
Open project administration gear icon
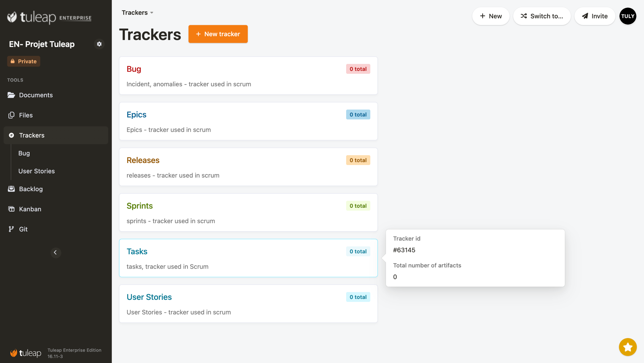pos(99,44)
